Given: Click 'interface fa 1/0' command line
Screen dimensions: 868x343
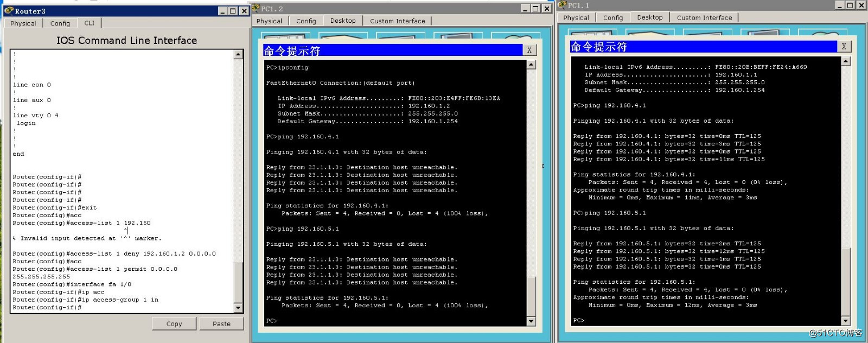Looking at the screenshot, I should [x=72, y=284].
